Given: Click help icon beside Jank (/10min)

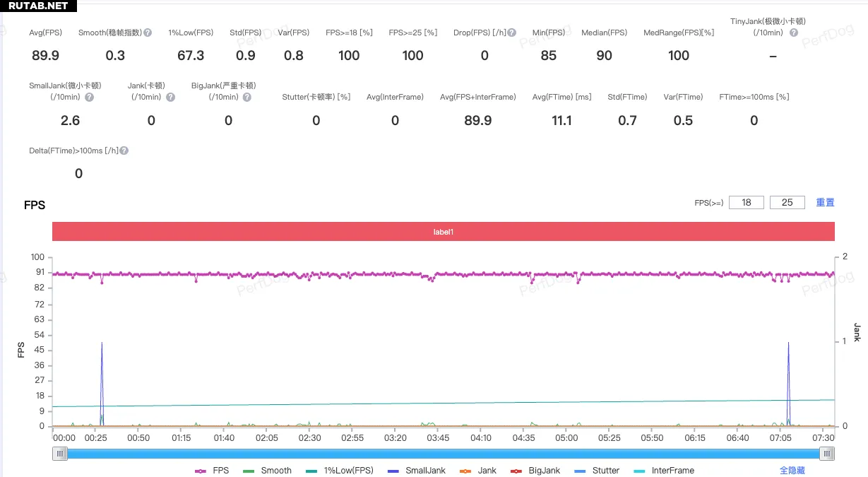Looking at the screenshot, I should coord(170,98).
